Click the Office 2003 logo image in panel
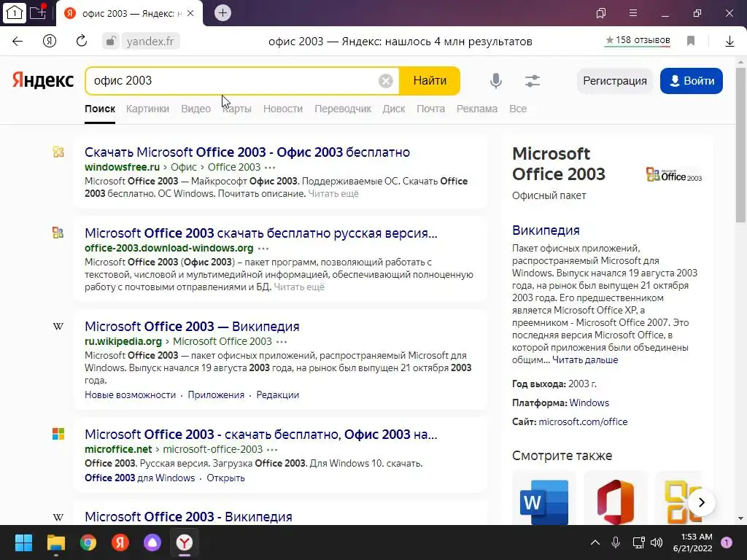 [673, 174]
